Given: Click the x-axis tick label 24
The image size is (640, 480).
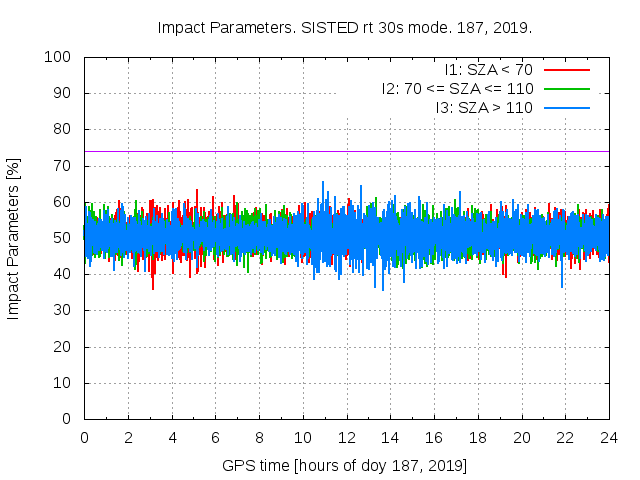Looking at the screenshot, I should tap(609, 438).
